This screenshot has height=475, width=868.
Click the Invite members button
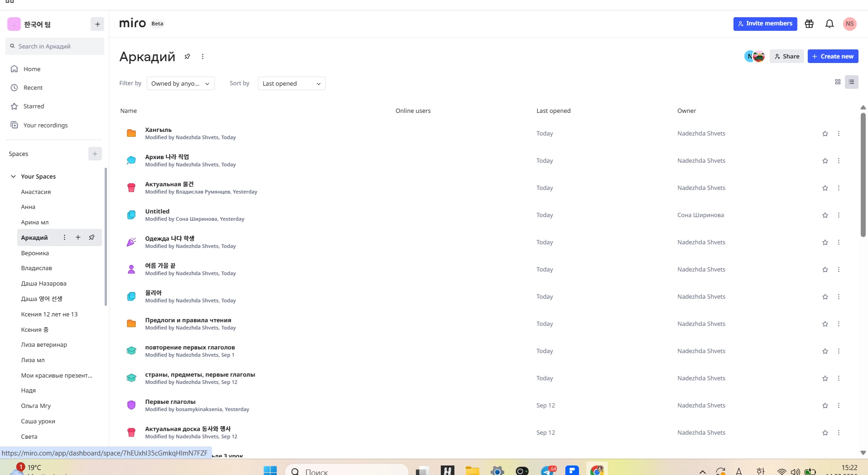point(765,24)
